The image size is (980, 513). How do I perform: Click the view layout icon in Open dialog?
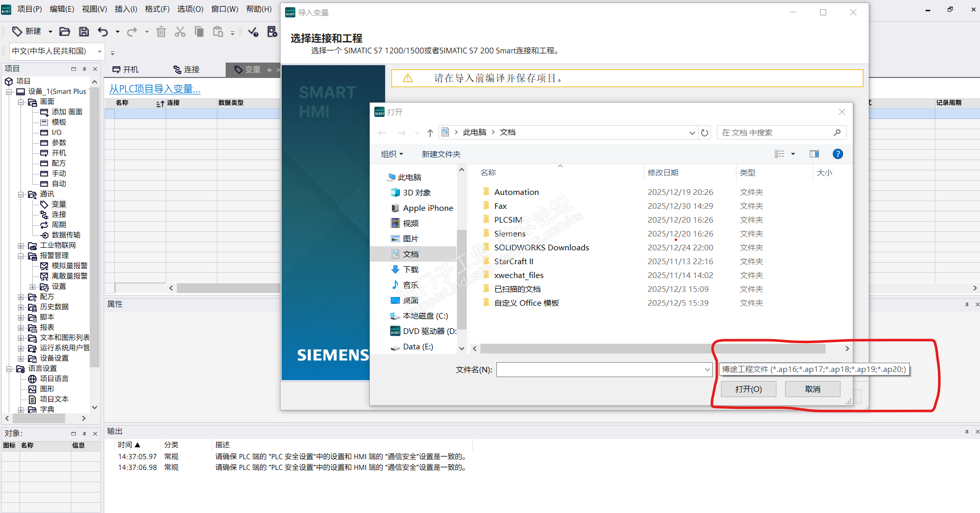pyautogui.click(x=779, y=154)
